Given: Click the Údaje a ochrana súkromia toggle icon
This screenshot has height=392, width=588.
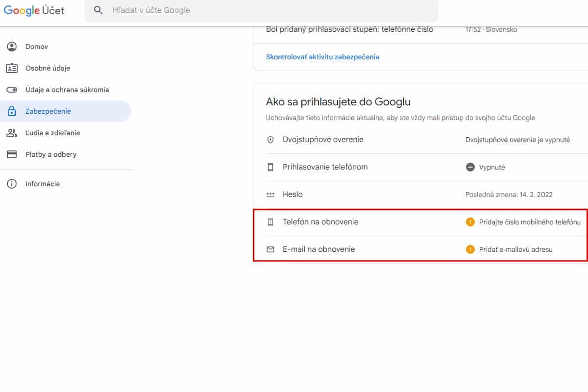Looking at the screenshot, I should [12, 90].
